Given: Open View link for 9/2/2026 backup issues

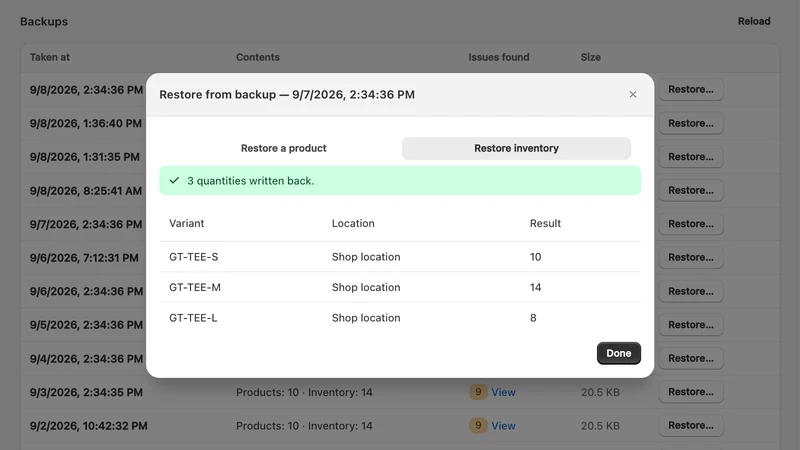Looking at the screenshot, I should (x=503, y=426).
